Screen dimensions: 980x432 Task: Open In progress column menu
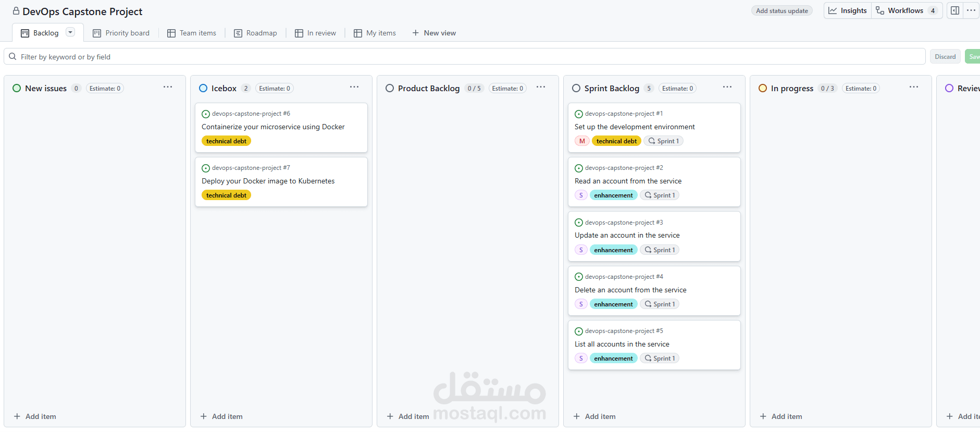pos(914,87)
